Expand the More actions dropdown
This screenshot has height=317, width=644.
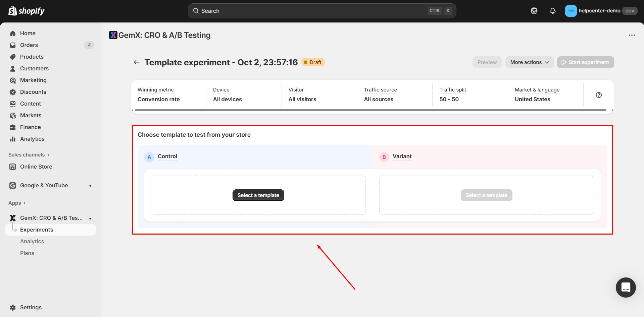529,62
